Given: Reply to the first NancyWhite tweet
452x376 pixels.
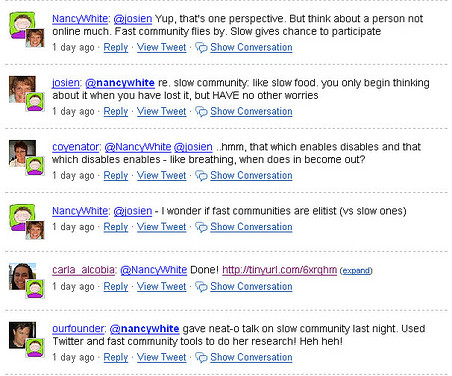Looking at the screenshot, I should (116, 48).
